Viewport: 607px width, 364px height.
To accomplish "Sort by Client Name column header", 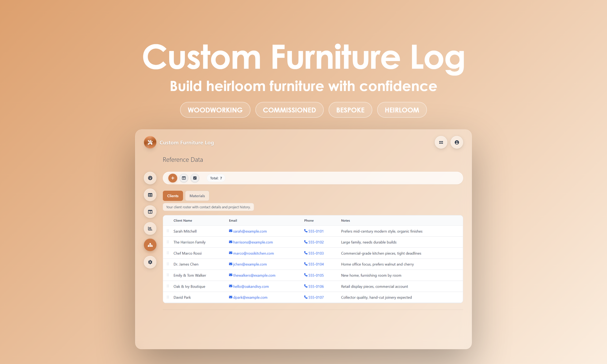I will point(183,220).
